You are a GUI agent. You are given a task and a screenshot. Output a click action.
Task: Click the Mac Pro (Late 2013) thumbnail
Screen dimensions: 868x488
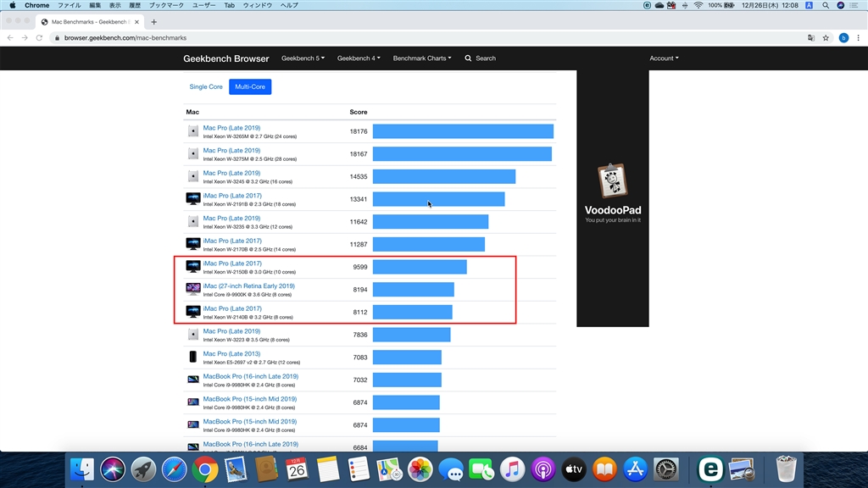point(192,357)
